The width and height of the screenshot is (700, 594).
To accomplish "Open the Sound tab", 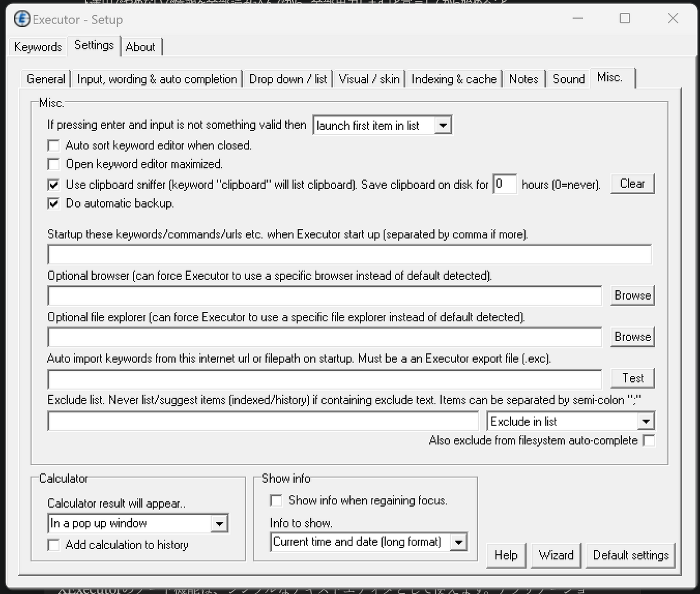I will click(x=569, y=79).
